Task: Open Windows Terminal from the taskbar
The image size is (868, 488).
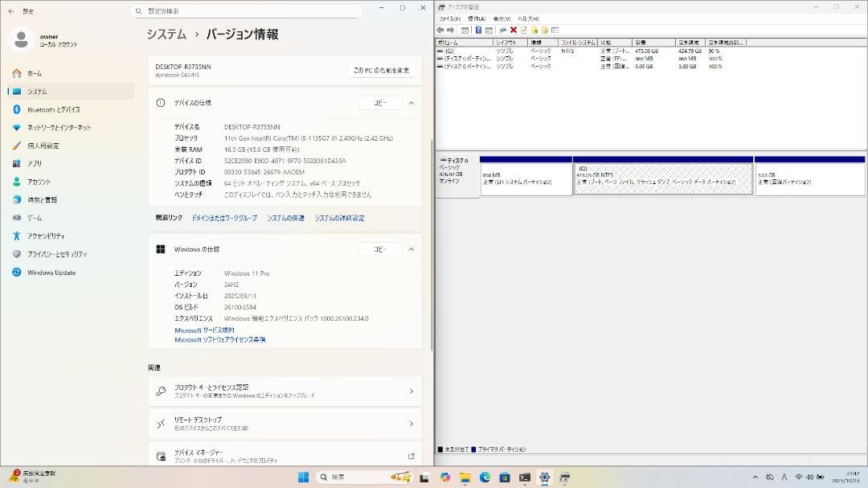Action: tap(523, 477)
